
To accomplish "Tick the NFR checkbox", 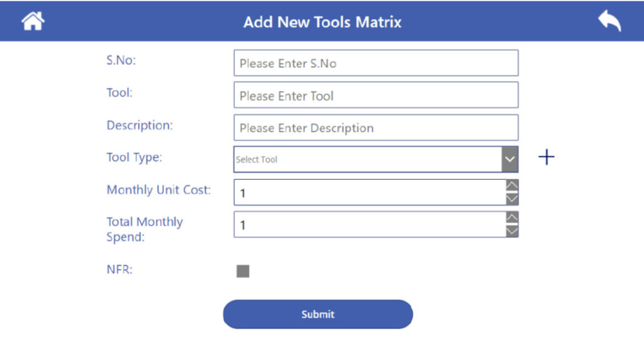I will [243, 271].
